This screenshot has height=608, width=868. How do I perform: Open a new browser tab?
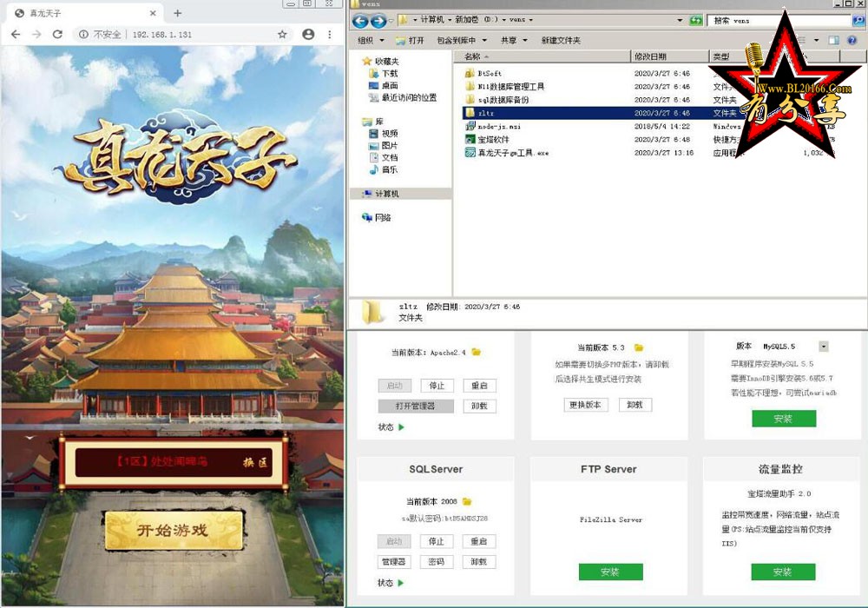[178, 13]
